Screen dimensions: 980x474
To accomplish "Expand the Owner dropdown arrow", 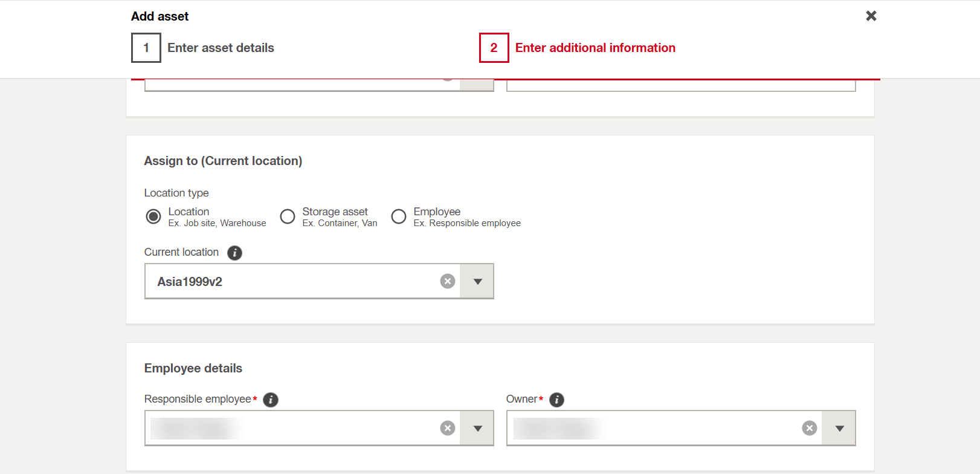I will 839,428.
